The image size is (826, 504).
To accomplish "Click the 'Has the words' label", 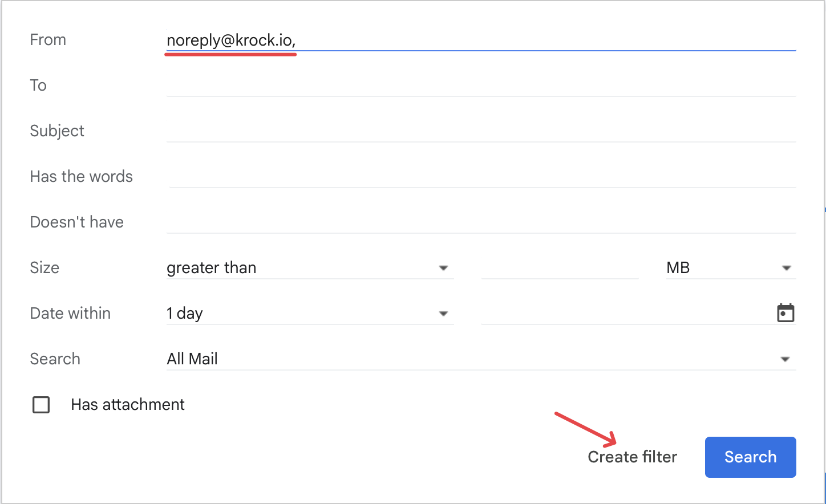I will coord(81,176).
